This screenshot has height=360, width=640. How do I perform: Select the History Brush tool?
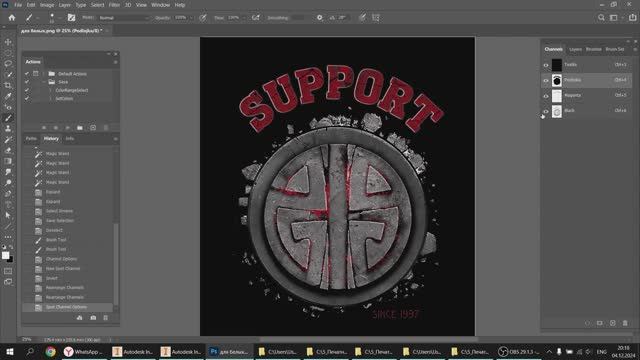[8, 140]
